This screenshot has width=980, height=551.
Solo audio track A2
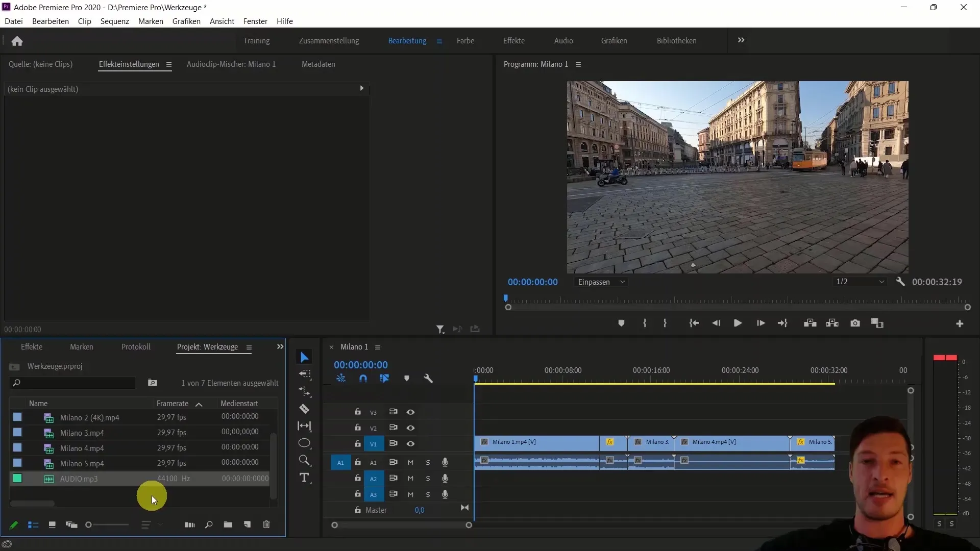point(428,479)
